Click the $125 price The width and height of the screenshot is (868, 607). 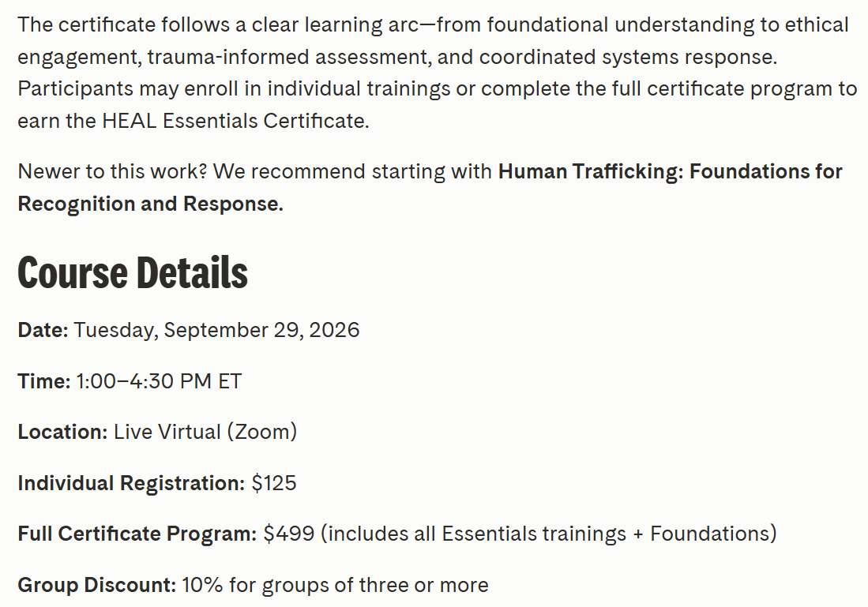[x=274, y=483]
